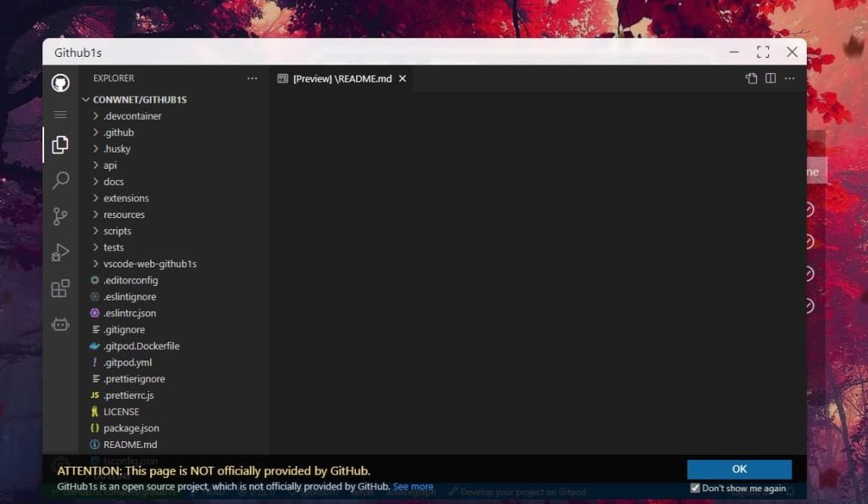The height and width of the screenshot is (504, 868).
Task: Expand the .github folder
Action: click(118, 132)
